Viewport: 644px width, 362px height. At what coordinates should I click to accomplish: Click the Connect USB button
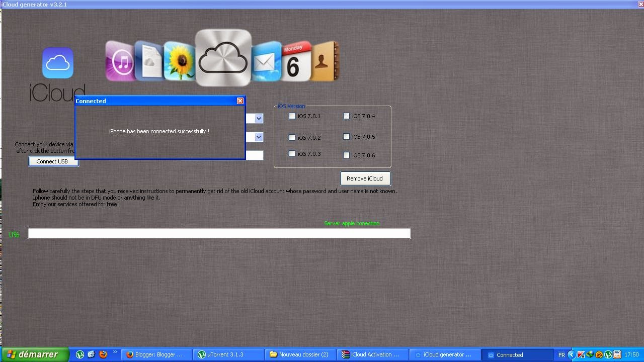click(x=53, y=161)
